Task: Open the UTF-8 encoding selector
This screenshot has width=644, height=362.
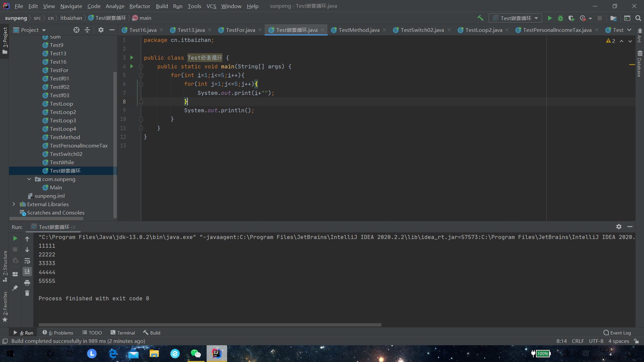Action: (x=596, y=341)
